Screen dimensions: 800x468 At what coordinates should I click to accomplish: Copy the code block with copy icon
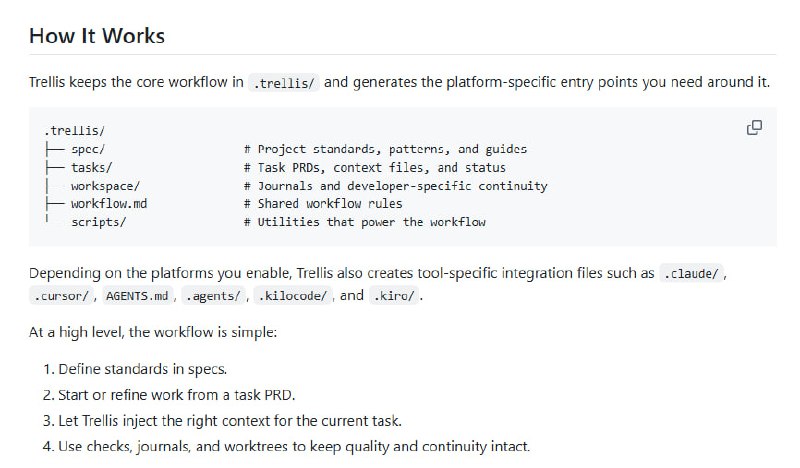pyautogui.click(x=755, y=127)
